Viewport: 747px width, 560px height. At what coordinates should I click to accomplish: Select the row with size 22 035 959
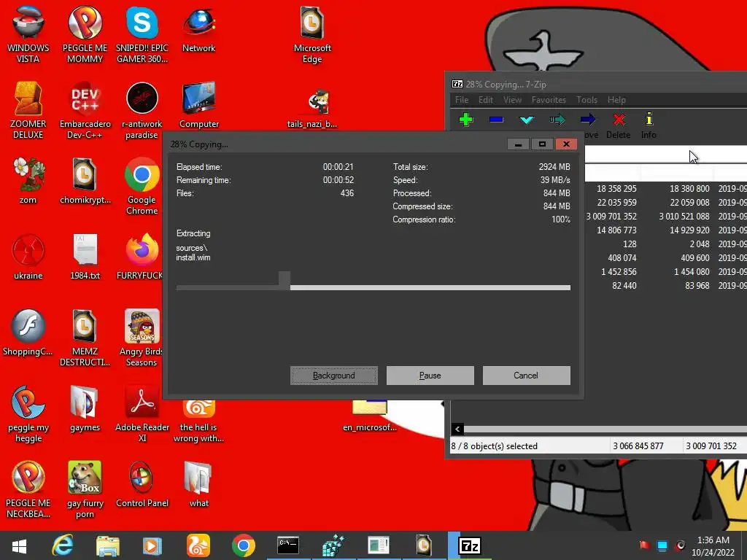click(665, 203)
